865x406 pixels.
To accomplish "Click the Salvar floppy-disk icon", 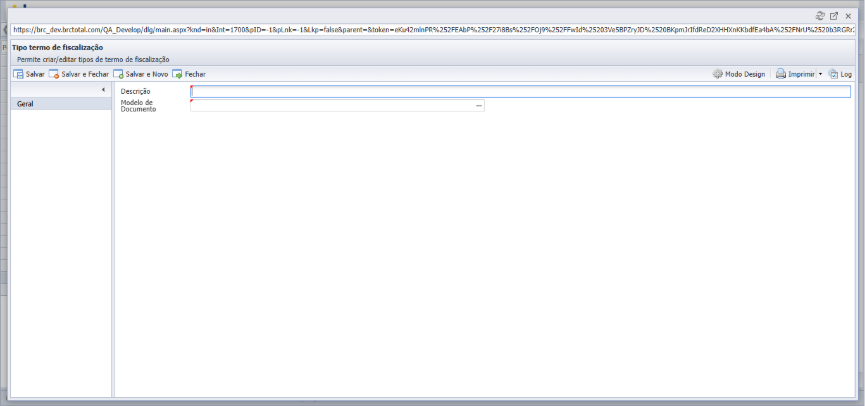I will click(x=18, y=74).
